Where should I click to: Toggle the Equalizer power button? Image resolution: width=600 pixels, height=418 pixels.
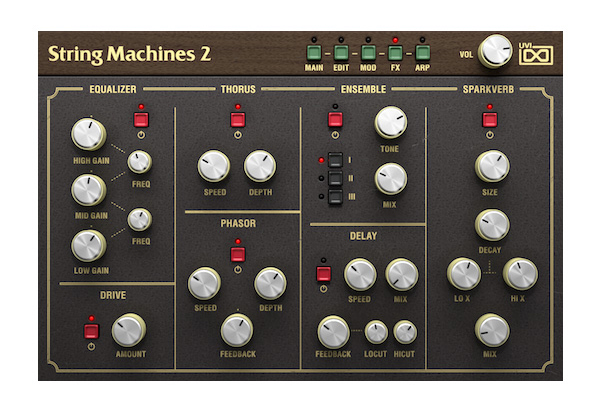click(x=141, y=119)
